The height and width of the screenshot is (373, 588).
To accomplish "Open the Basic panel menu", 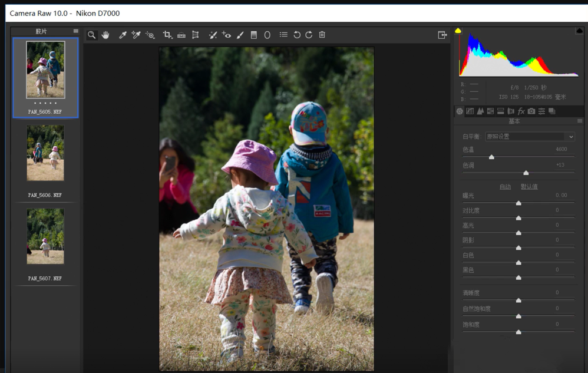I will (580, 121).
